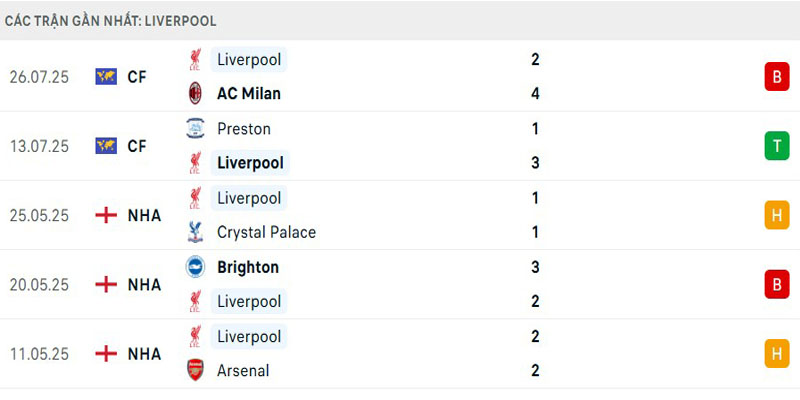This screenshot has height=400, width=800.
Task: Click the Liverpool crest in 11.05.25 match
Action: pos(195,336)
